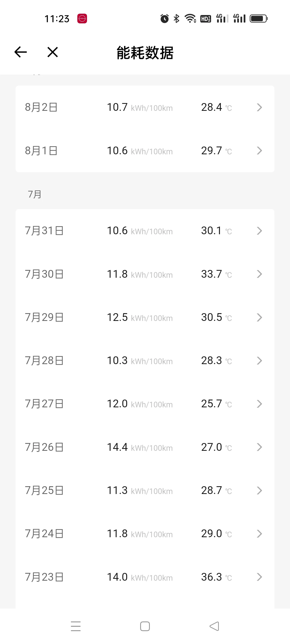Tap the Wi-Fi status icon
Screen dimensions: 290x644
[190, 19]
